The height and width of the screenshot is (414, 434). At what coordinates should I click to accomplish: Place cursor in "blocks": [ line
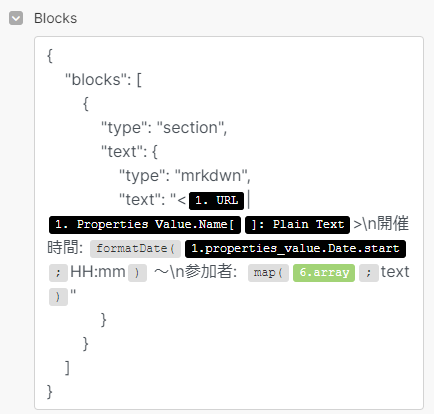click(x=103, y=80)
